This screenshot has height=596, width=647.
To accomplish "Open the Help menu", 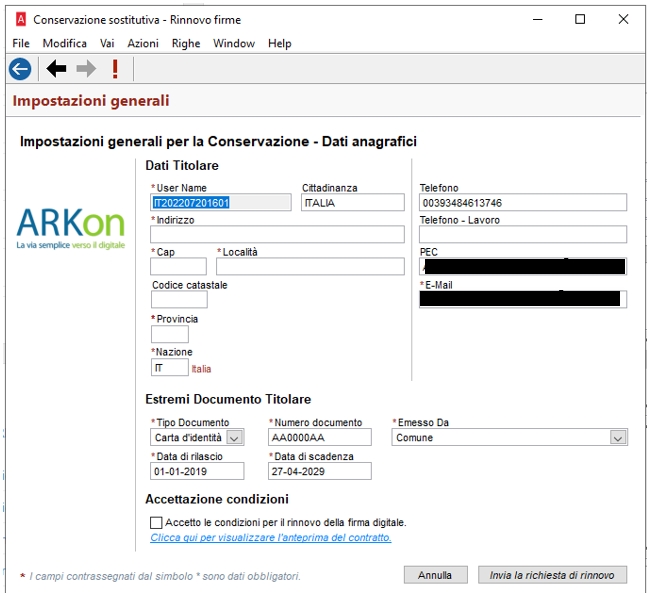I will point(279,43).
